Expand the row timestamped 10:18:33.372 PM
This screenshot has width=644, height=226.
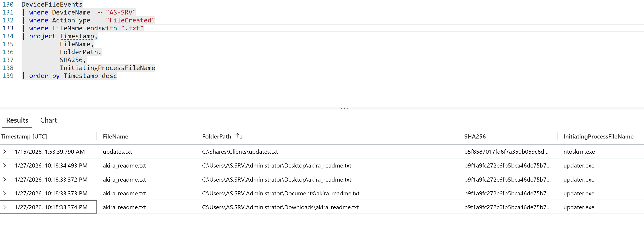click(5, 179)
